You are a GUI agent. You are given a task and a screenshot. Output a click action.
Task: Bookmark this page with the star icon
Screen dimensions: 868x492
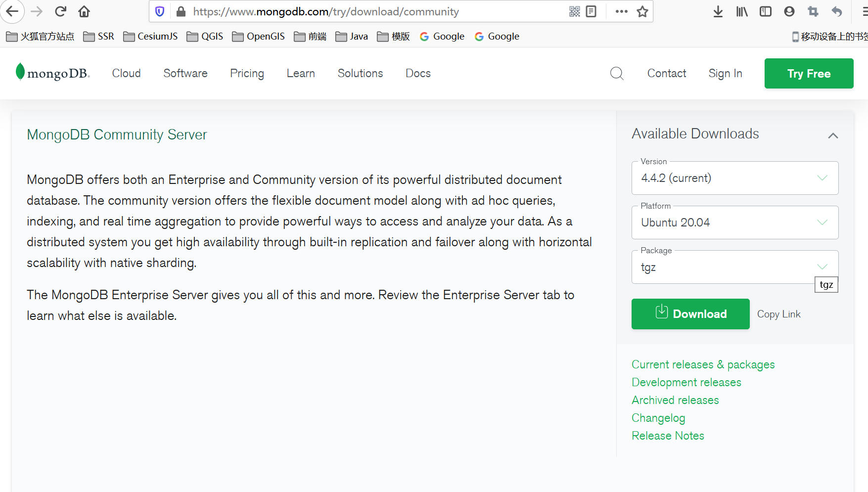click(642, 11)
